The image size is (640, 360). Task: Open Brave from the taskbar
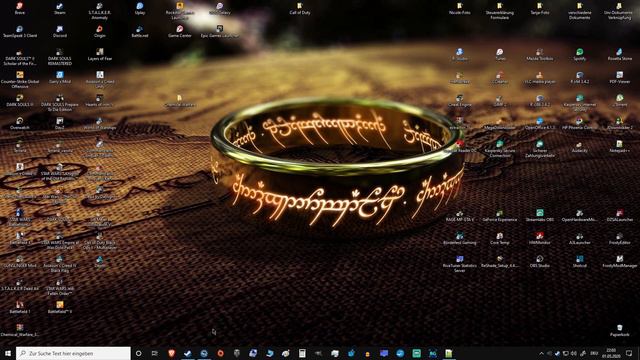click(171, 353)
